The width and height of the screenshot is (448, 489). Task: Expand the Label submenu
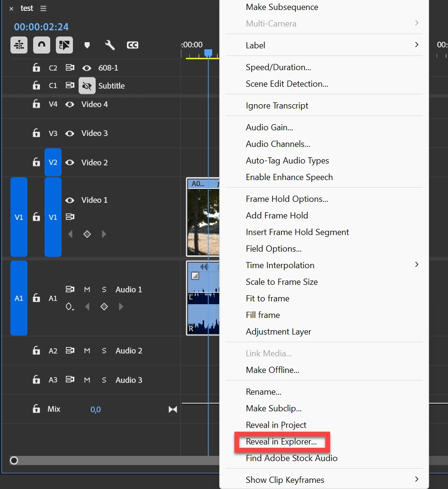tap(323, 45)
